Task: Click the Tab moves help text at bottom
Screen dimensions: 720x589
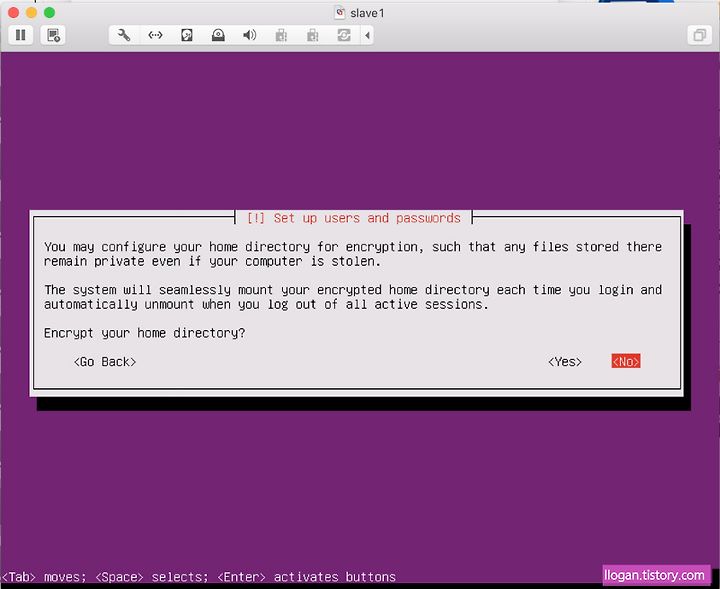Action: (198, 577)
